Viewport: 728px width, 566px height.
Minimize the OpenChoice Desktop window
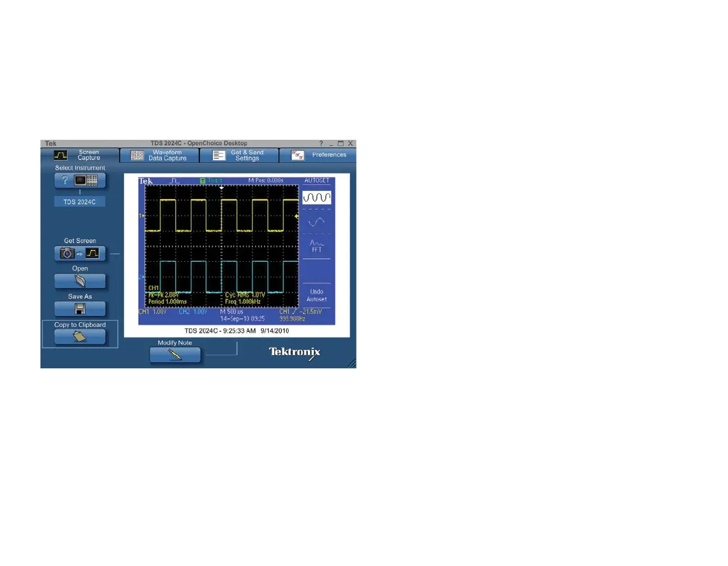(x=331, y=144)
